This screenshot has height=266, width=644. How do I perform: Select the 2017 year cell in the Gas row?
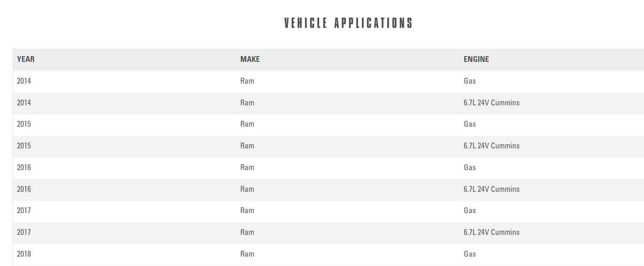point(24,211)
